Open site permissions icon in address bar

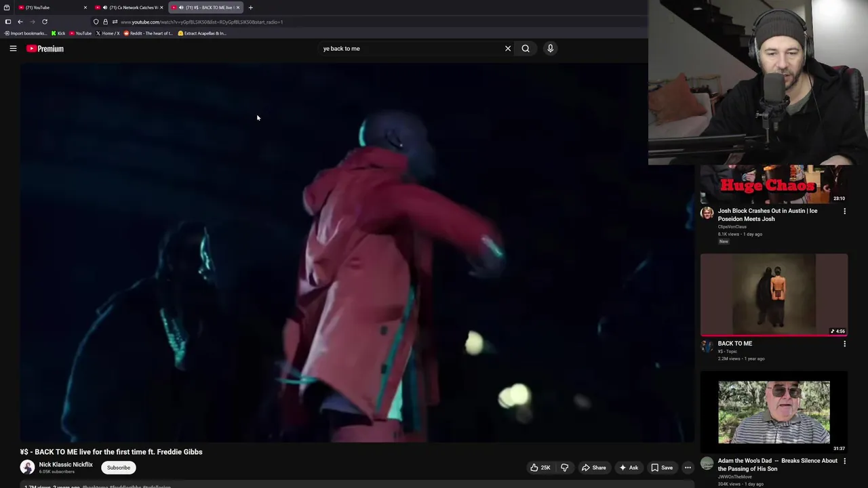(x=115, y=22)
